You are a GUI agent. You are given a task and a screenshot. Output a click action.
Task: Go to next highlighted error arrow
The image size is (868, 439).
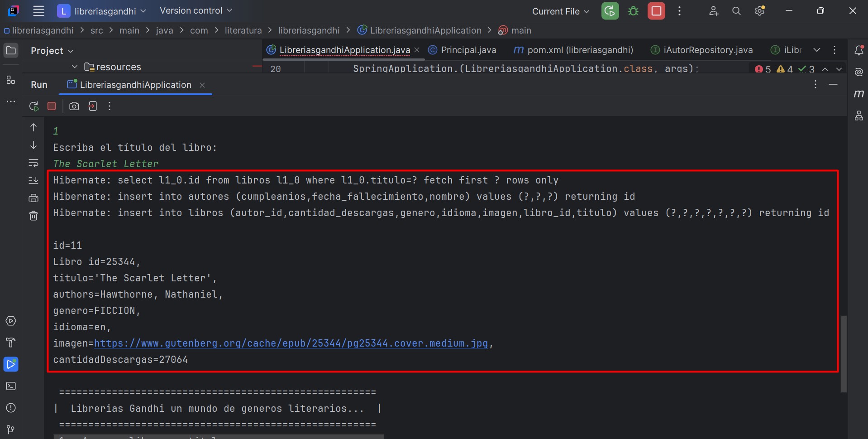pyautogui.click(x=839, y=69)
